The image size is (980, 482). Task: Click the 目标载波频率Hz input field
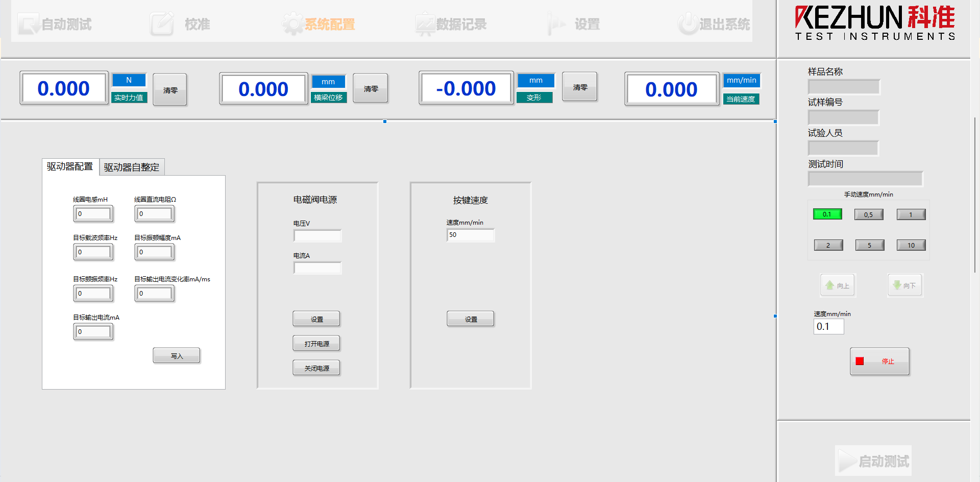(93, 252)
